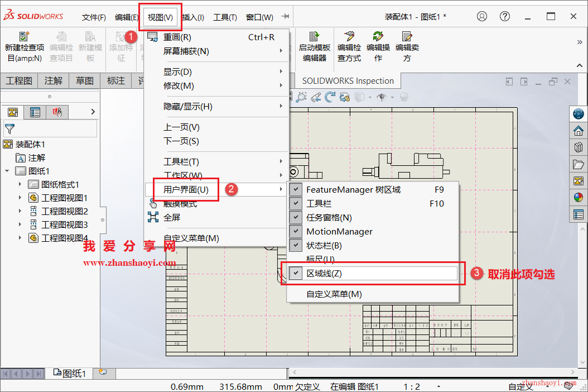Toggle the 状态栏(B) status bar checkbox
This screenshot has height=392, width=588.
click(x=296, y=245)
